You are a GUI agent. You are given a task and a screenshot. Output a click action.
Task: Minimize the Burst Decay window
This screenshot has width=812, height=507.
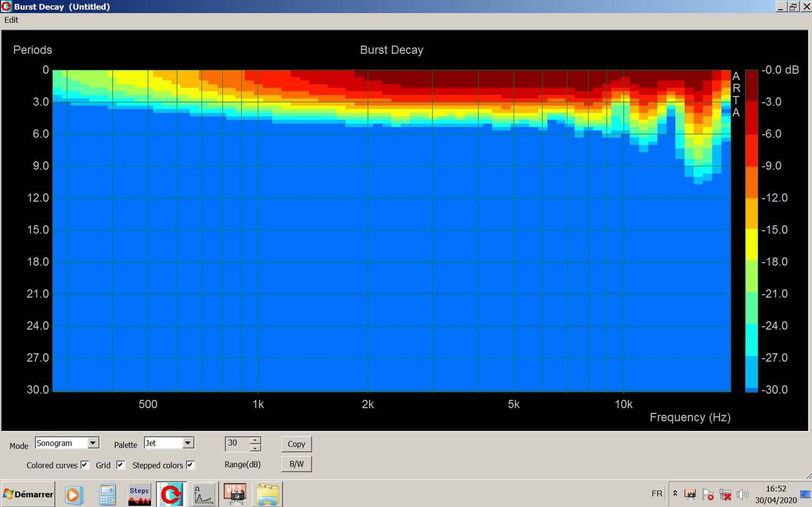782,7
